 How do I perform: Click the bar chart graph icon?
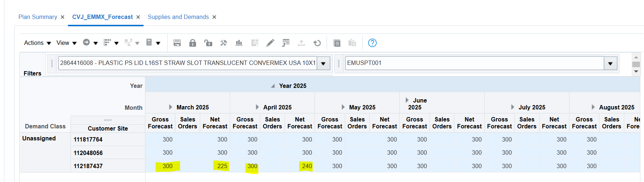click(x=239, y=43)
